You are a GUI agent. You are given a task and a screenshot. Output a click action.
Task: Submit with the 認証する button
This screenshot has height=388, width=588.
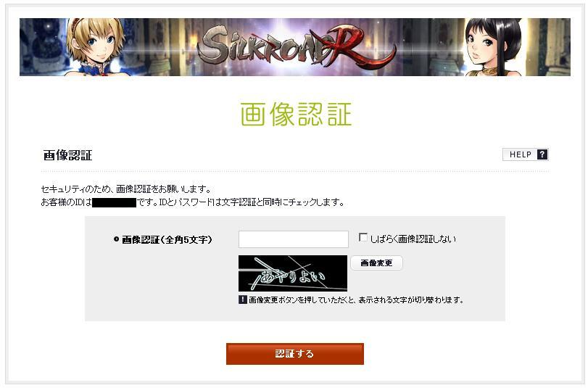[295, 353]
